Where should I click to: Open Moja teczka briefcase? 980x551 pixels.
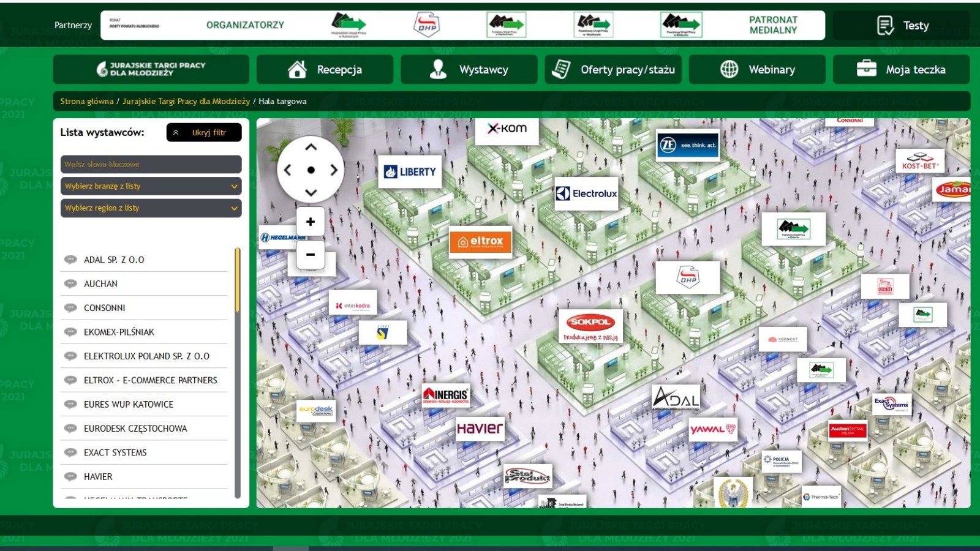(901, 69)
